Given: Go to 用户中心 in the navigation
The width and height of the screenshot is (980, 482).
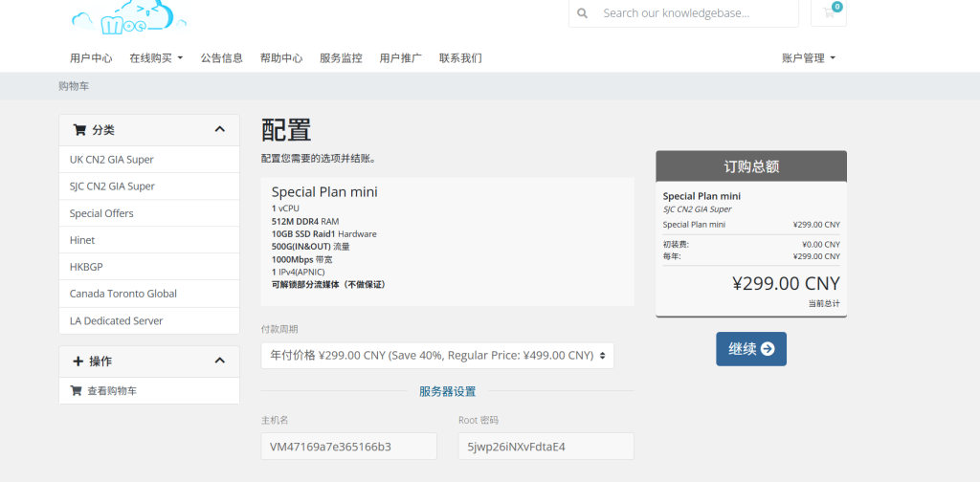Looking at the screenshot, I should click(x=91, y=58).
